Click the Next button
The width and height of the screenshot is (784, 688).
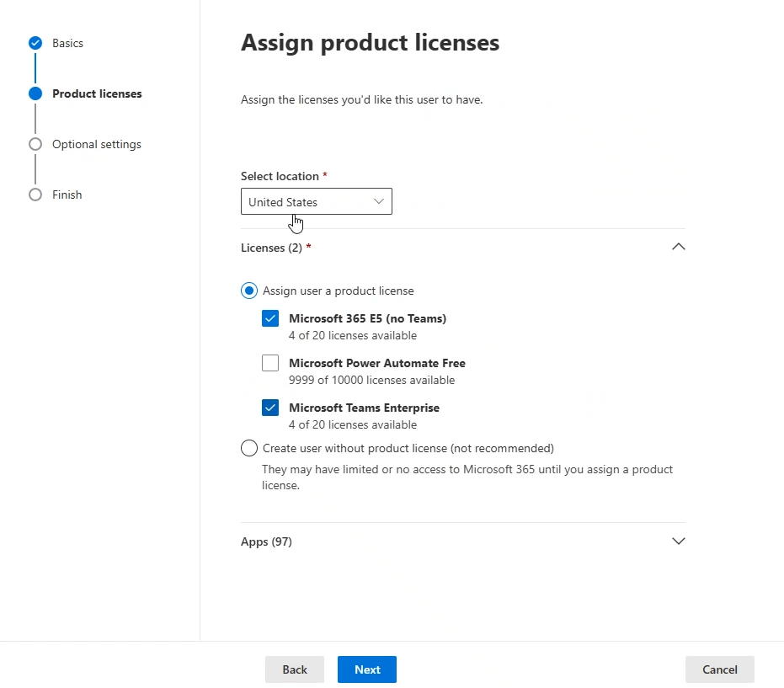tap(367, 669)
